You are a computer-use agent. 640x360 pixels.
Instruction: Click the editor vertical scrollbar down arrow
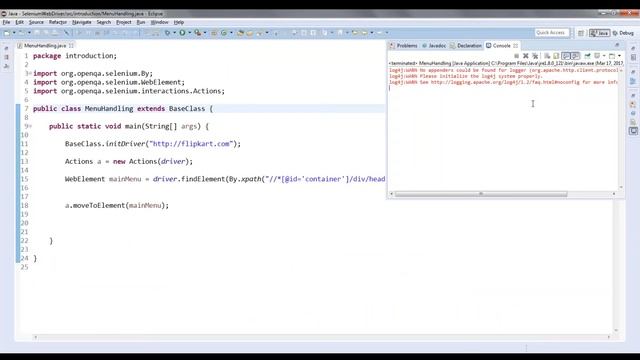point(616,330)
